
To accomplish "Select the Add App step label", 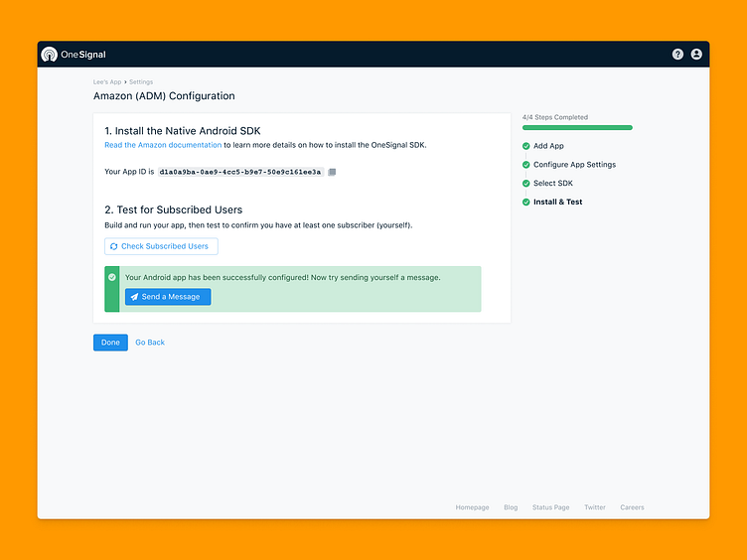I will pyautogui.click(x=548, y=146).
